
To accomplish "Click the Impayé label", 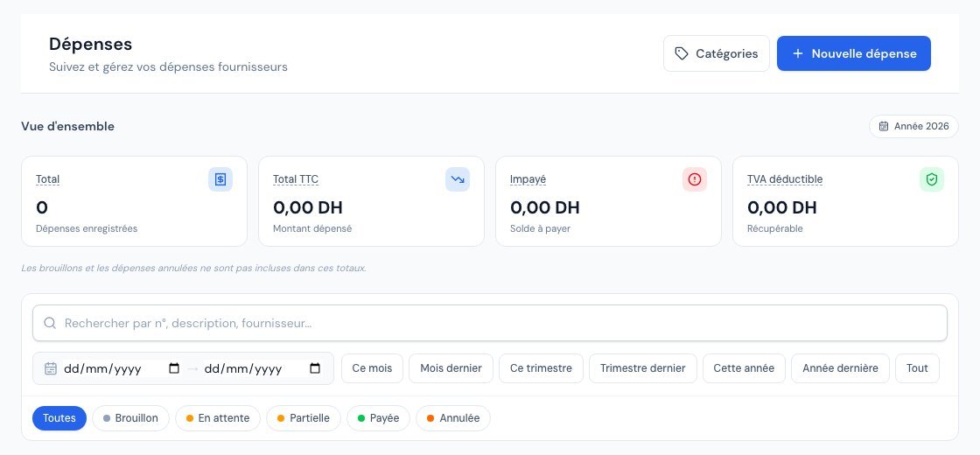I will [528, 179].
